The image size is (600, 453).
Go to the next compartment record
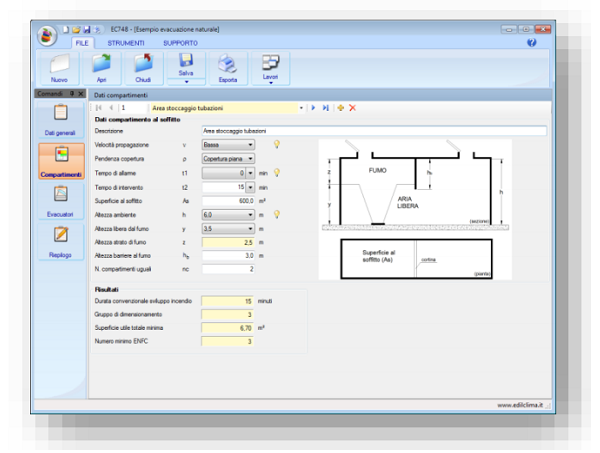pos(313,107)
